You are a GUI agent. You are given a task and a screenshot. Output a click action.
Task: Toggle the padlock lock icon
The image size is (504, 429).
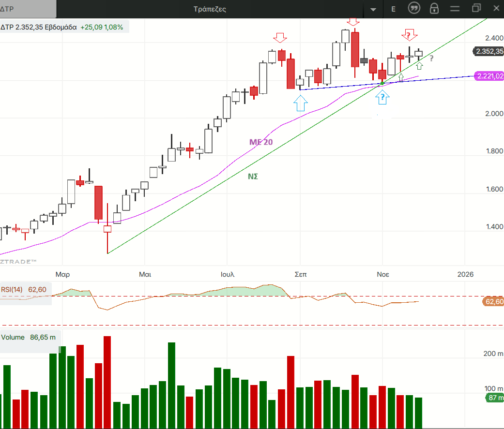point(434,9)
